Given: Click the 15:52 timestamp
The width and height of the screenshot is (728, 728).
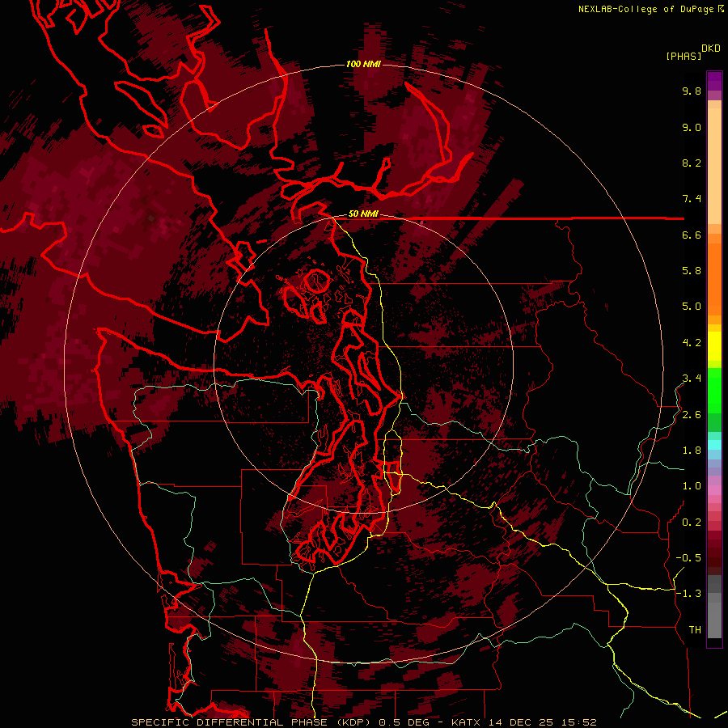Looking at the screenshot, I should tap(578, 722).
